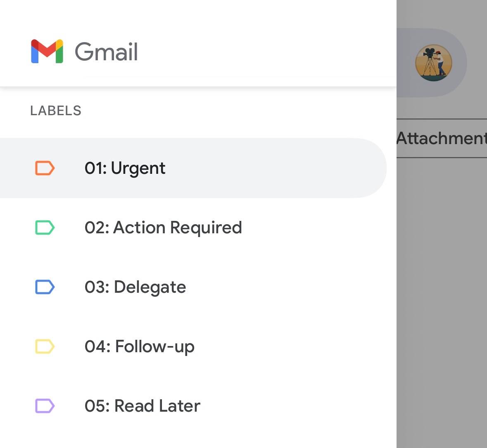
Task: Choose the 04: Follow-up label
Action: pyautogui.click(x=140, y=346)
